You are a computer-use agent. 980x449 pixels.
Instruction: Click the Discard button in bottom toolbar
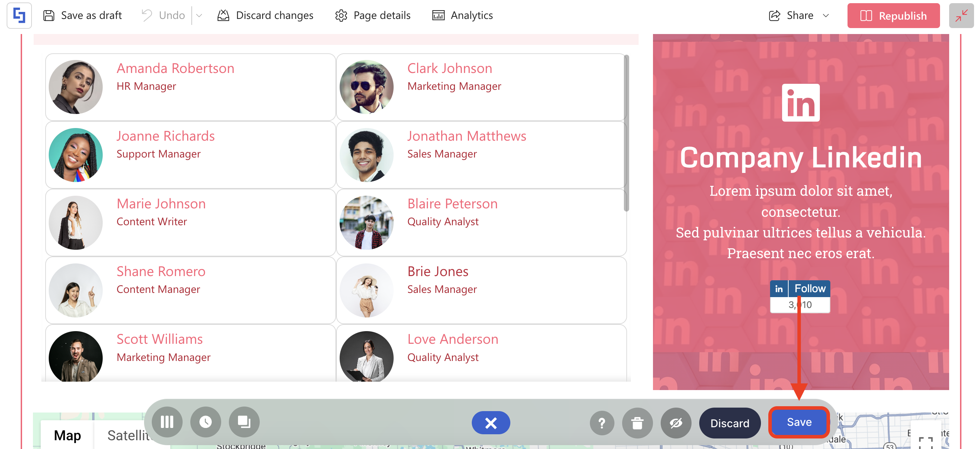(x=729, y=423)
